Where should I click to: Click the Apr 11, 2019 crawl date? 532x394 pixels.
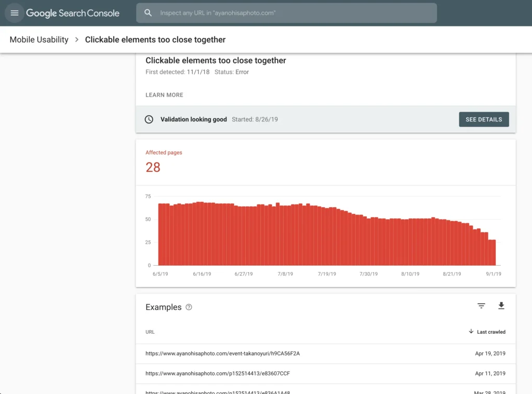(x=490, y=374)
